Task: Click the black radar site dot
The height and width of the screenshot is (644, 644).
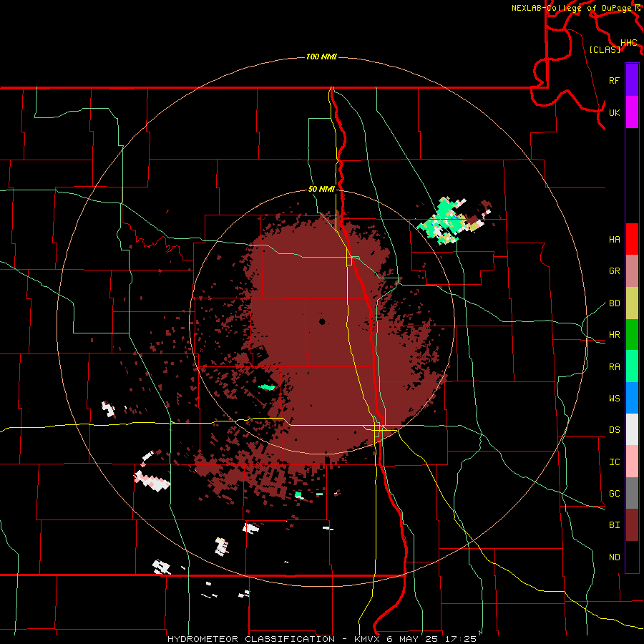Action: [x=322, y=321]
